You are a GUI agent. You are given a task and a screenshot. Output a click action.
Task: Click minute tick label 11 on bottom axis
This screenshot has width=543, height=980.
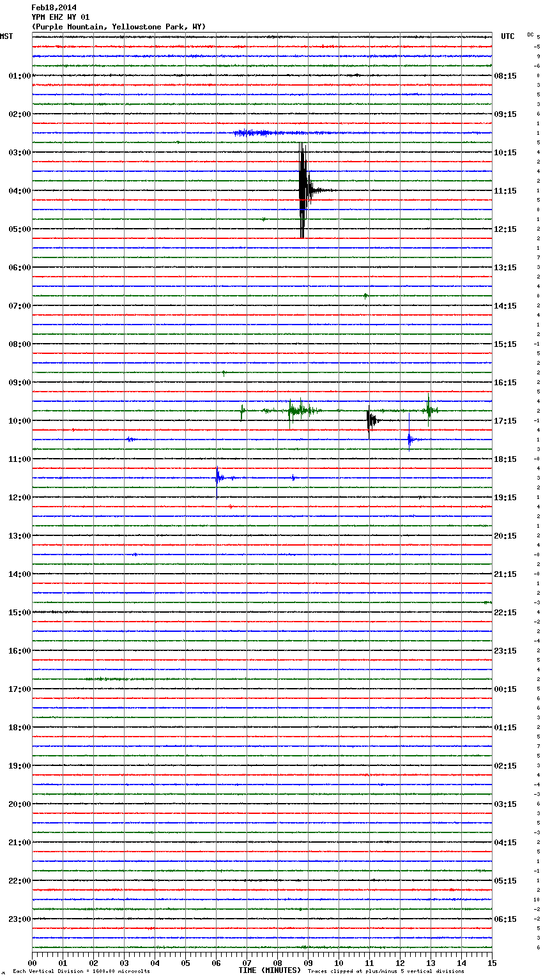369,963
